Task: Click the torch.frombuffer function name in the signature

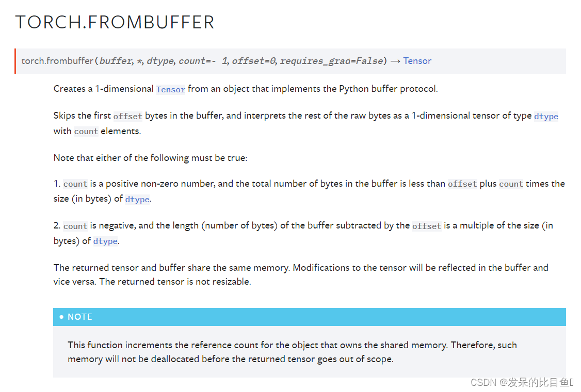Action: (x=57, y=61)
